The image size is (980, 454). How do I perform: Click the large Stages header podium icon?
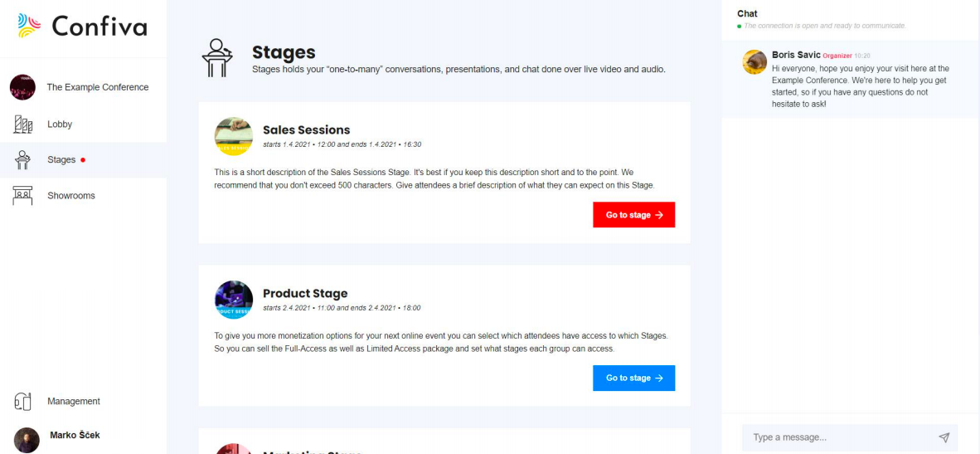(x=218, y=57)
